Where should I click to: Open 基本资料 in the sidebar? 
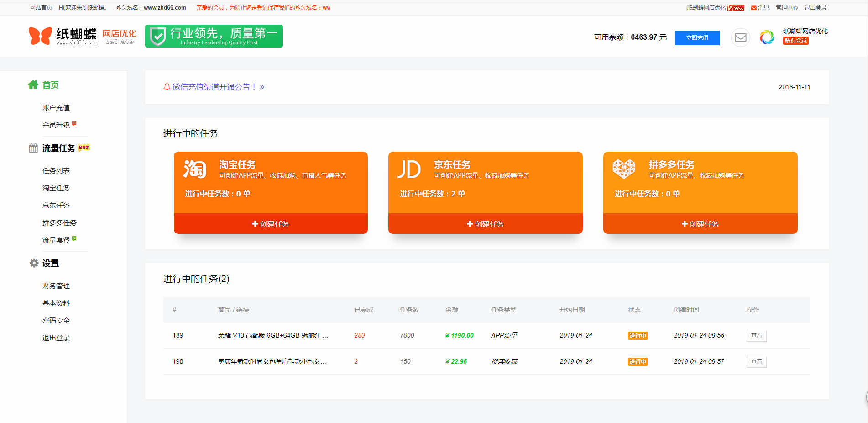click(x=56, y=303)
